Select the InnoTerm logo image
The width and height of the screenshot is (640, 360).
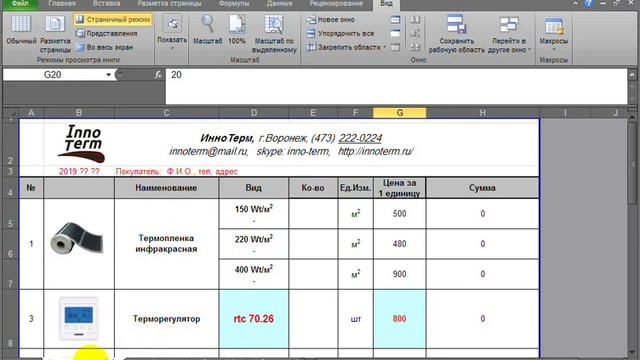(82, 144)
